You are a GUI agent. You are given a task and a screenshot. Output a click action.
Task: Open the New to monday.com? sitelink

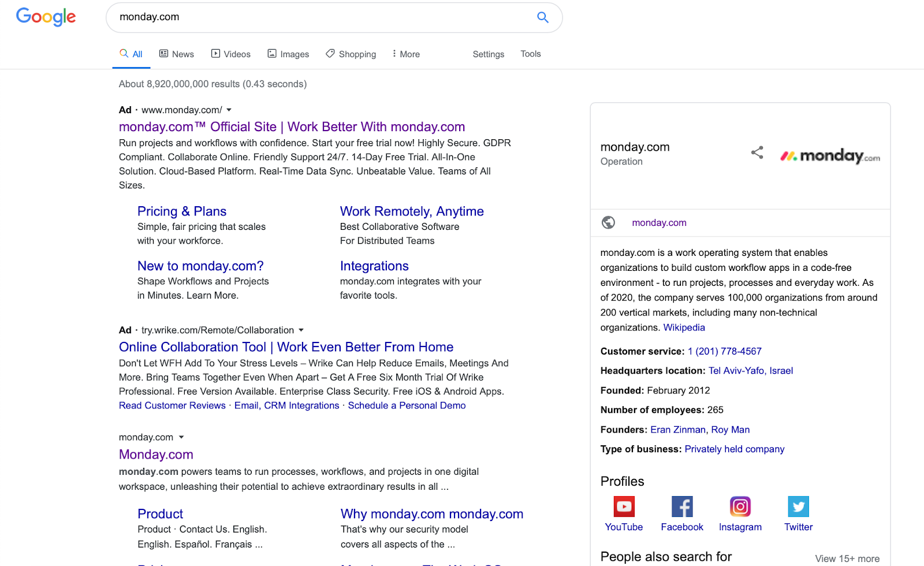pos(200,266)
